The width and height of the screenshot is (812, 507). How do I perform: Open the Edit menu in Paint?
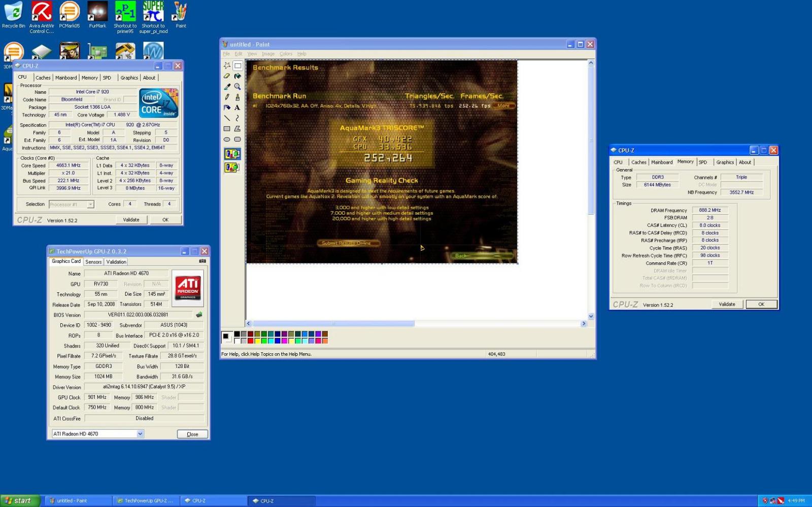click(239, 54)
